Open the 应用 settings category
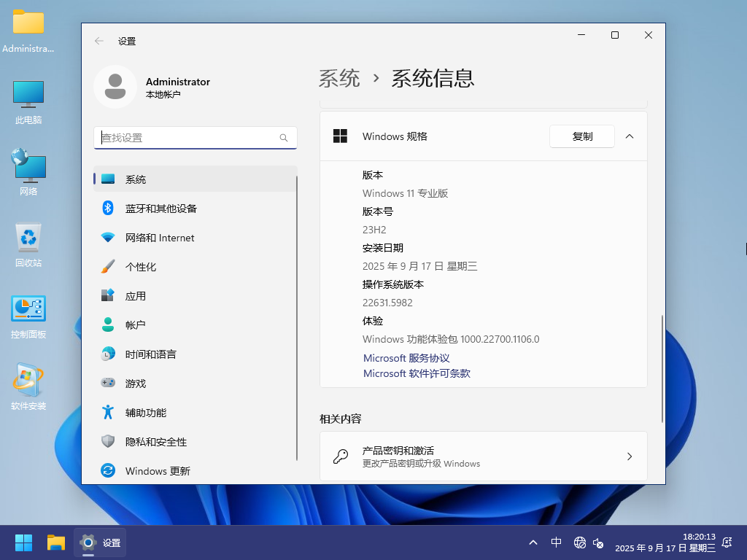The width and height of the screenshot is (747, 560). tap(136, 296)
